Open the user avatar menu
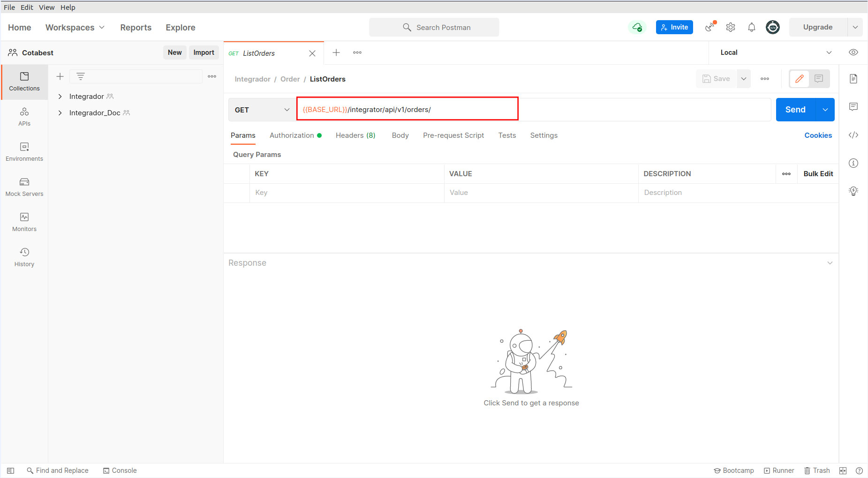The image size is (868, 478). pyautogui.click(x=773, y=27)
